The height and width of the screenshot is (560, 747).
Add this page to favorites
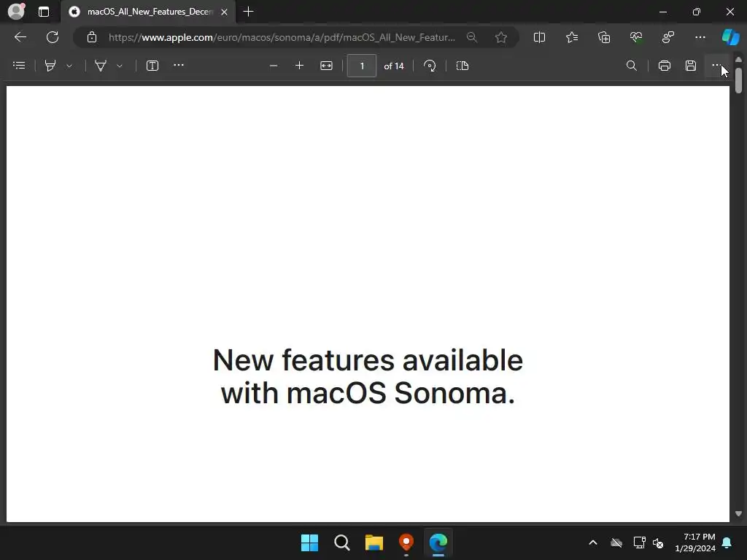500,37
